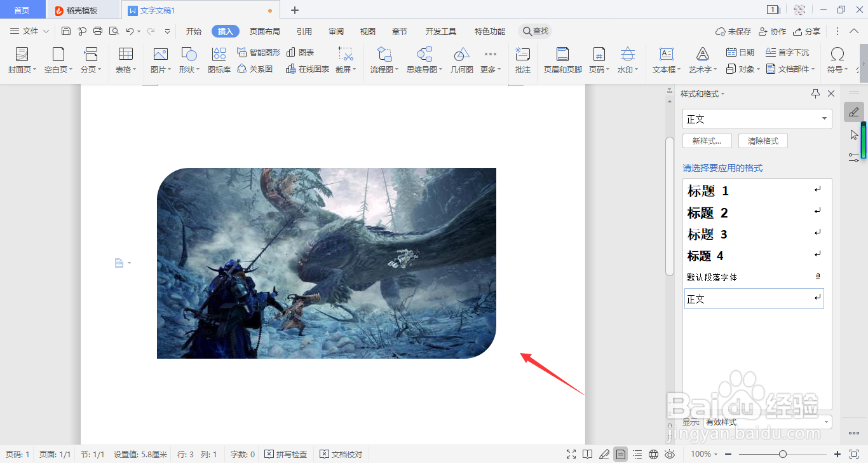The height and width of the screenshot is (463, 868).
Task: Switch to the 审阅 ribbon tab
Action: [336, 31]
